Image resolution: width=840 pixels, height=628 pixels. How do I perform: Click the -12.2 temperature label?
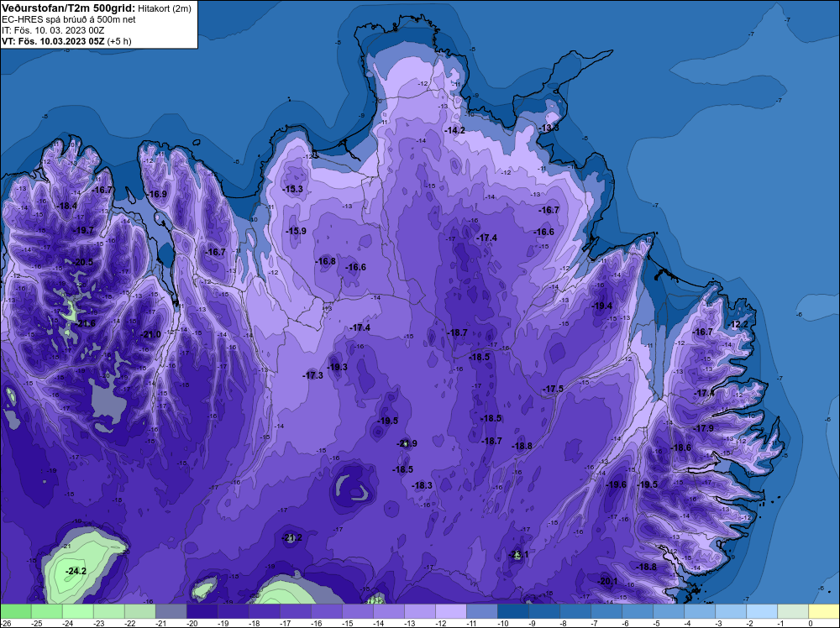[738, 324]
